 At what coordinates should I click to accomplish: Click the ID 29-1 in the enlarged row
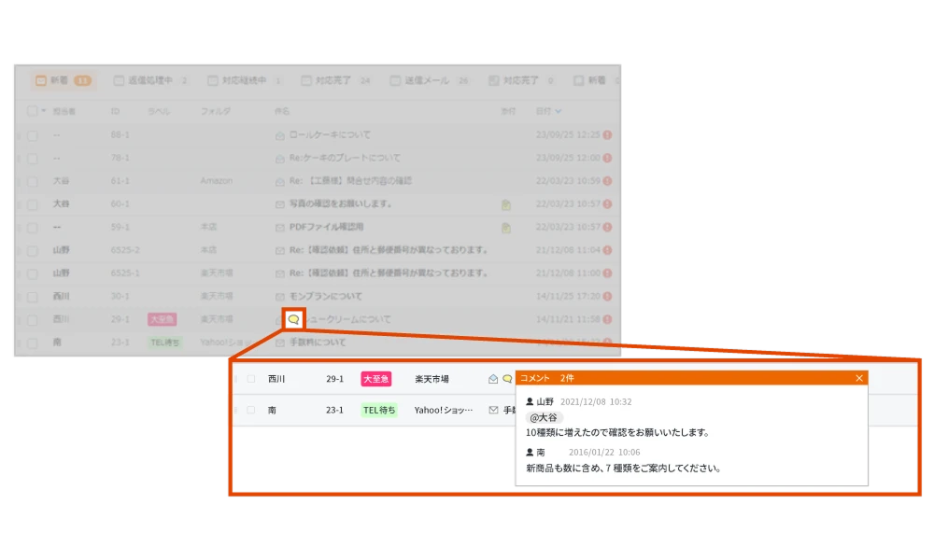334,379
